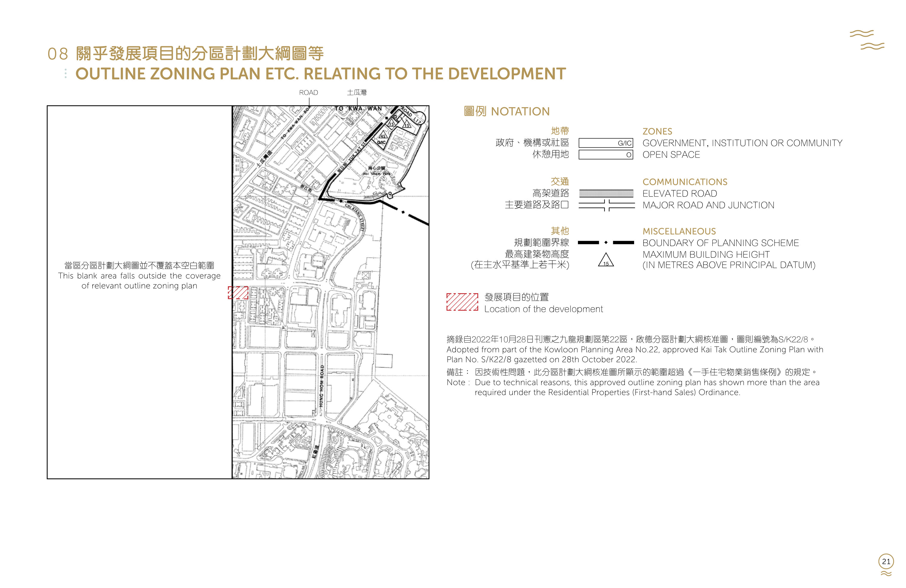Click the "Hoi Sham Park" map label

pyautogui.click(x=376, y=174)
